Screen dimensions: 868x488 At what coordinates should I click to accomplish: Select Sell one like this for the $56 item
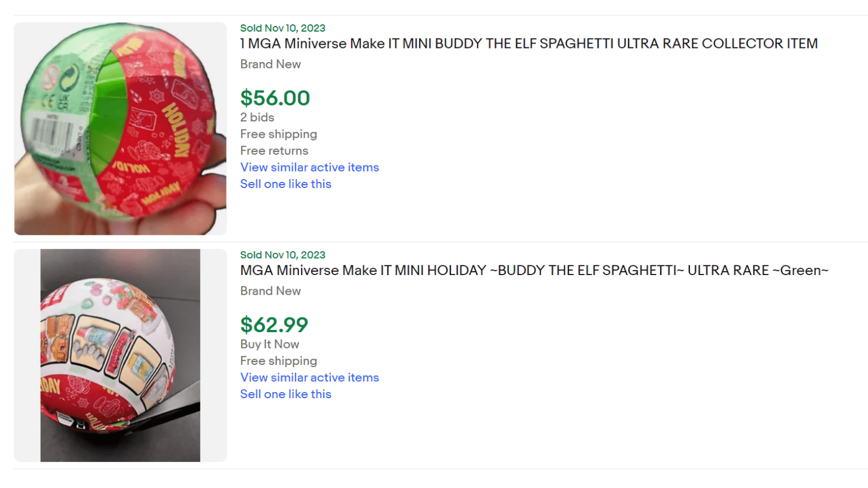(x=285, y=184)
